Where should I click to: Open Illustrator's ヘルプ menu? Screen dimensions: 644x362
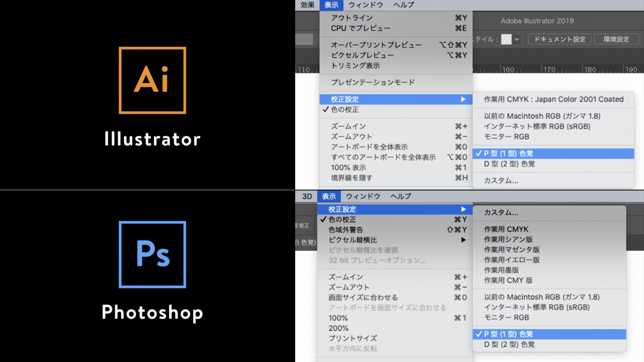[404, 5]
